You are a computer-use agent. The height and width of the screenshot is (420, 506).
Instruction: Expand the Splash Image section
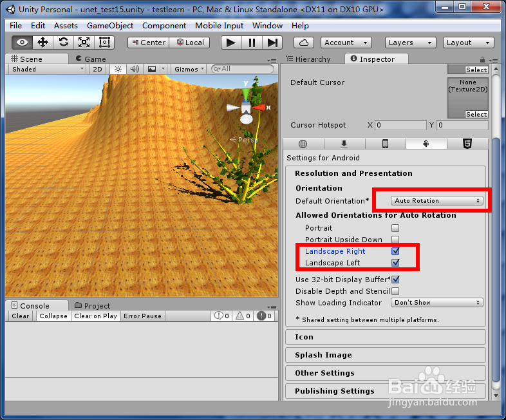[x=386, y=355]
